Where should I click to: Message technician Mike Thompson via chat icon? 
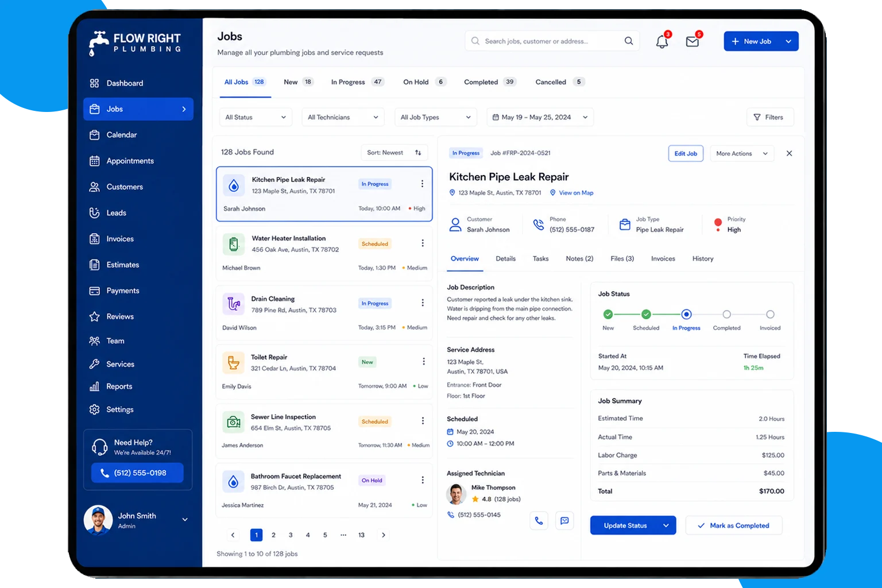point(564,521)
